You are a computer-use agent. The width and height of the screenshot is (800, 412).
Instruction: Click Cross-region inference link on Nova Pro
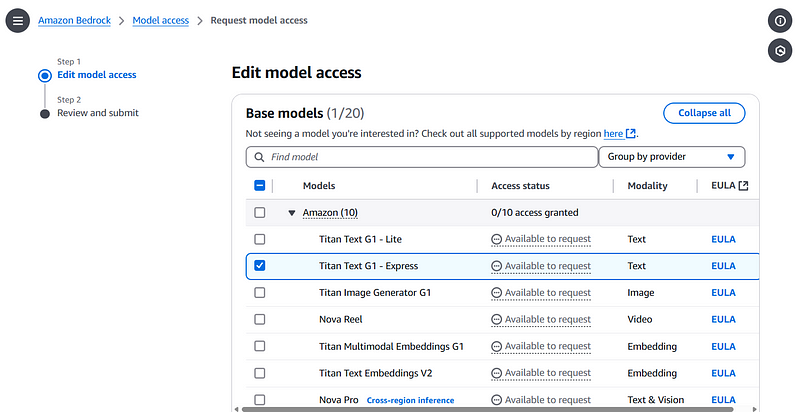[410, 400]
